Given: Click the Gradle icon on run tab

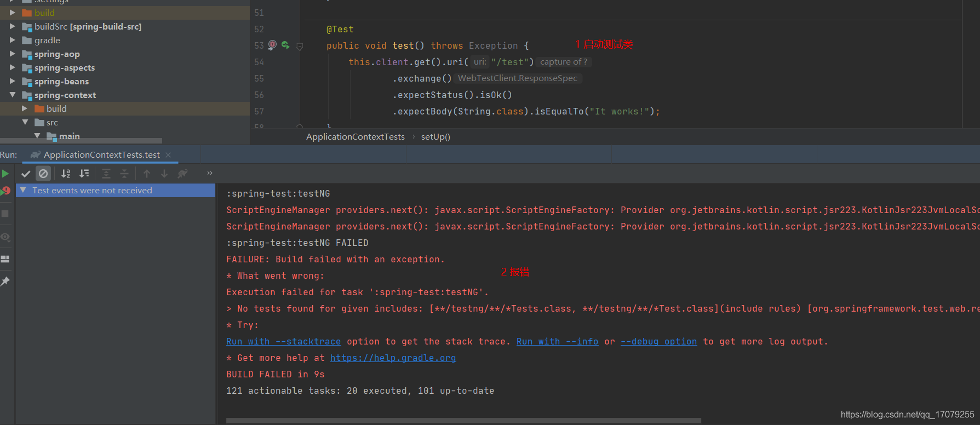Looking at the screenshot, I should (x=36, y=155).
